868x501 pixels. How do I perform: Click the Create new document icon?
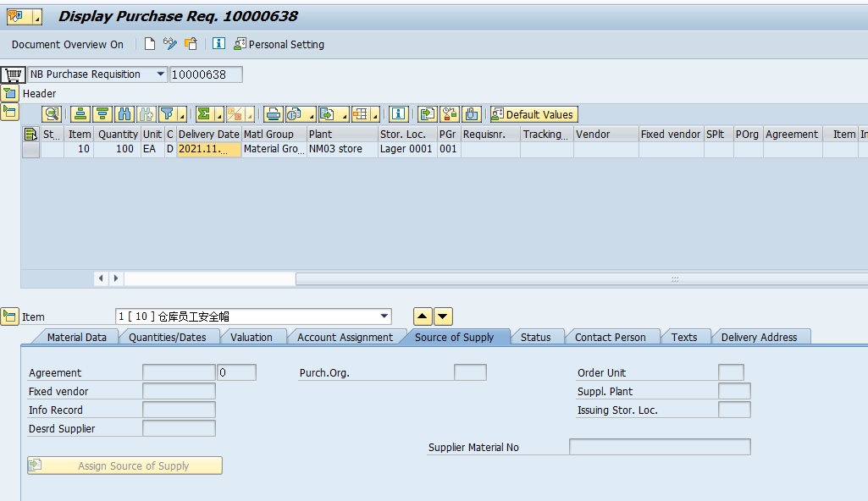[x=149, y=44]
